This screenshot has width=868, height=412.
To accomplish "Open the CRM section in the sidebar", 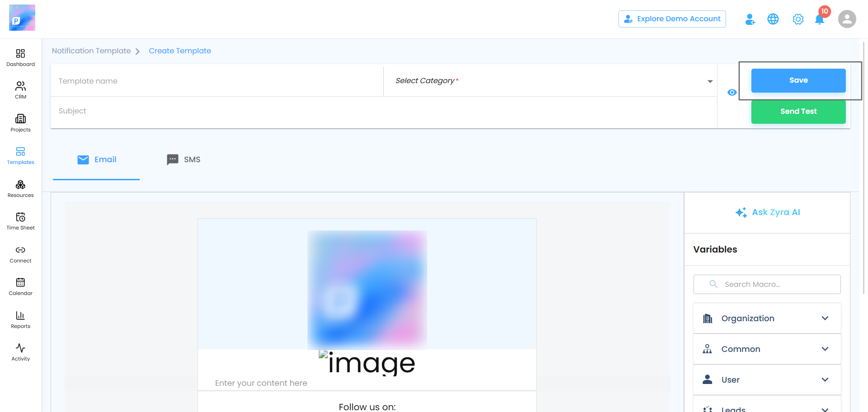I will coord(20,90).
